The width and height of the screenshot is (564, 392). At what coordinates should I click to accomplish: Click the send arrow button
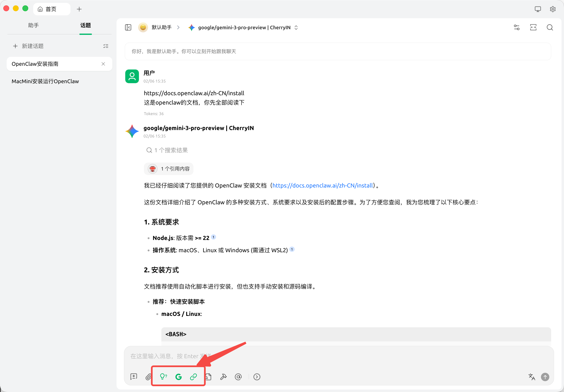(545, 376)
